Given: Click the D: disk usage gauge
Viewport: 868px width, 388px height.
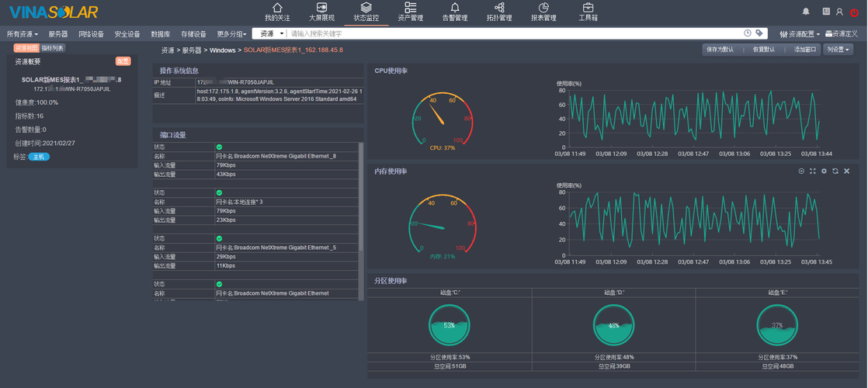Looking at the screenshot, I should tap(614, 325).
